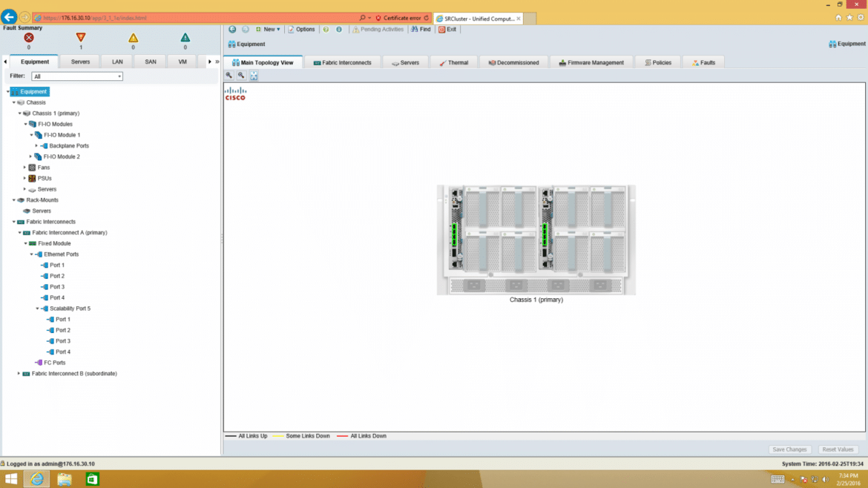The width and height of the screenshot is (868, 488).
Task: Expand the Fans node
Action: (25, 168)
